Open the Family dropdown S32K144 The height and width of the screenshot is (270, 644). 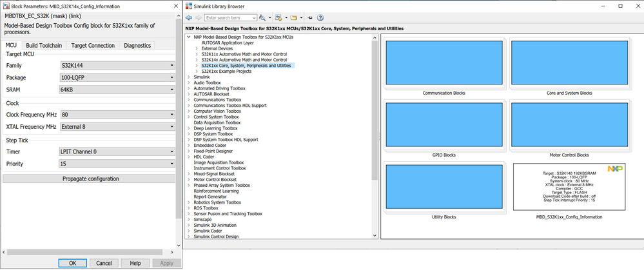[117, 65]
